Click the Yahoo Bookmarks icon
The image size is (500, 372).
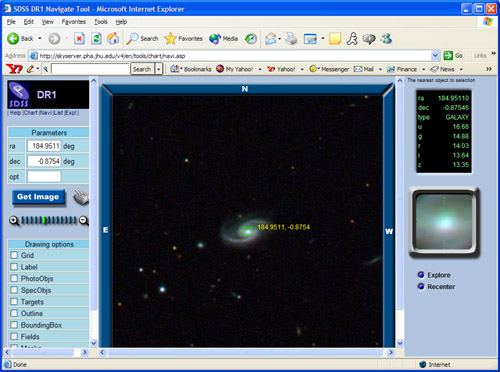click(x=175, y=69)
